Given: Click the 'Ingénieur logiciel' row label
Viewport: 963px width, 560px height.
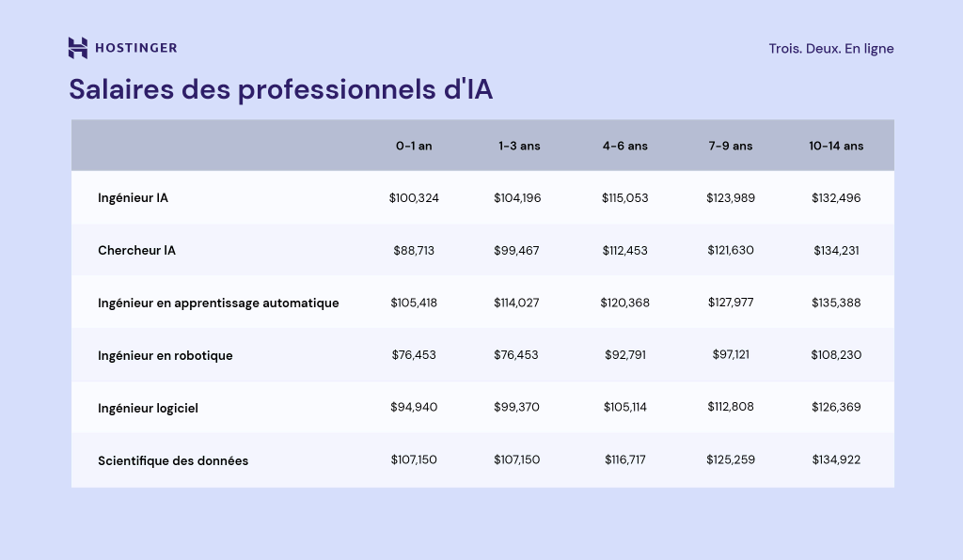Looking at the screenshot, I should coord(148,408).
